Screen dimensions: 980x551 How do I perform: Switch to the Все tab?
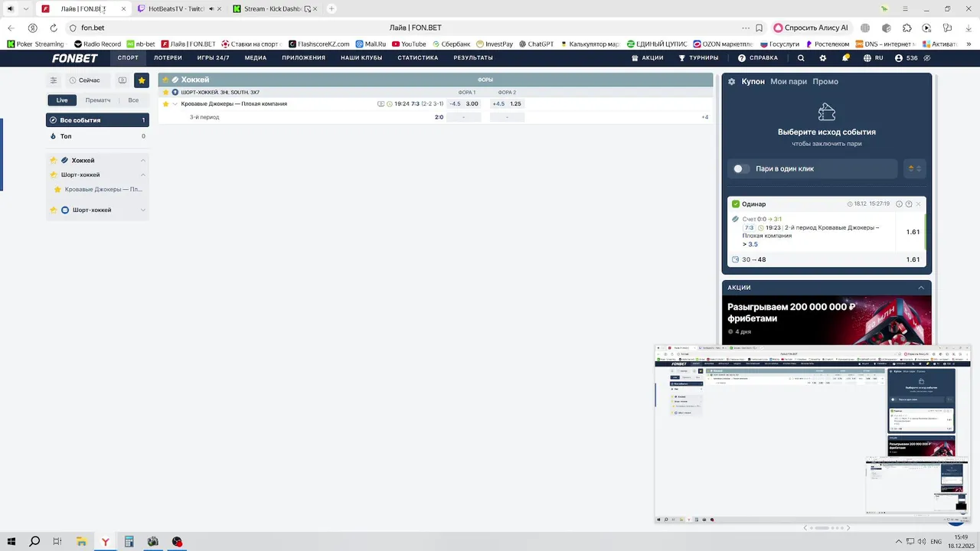click(133, 100)
